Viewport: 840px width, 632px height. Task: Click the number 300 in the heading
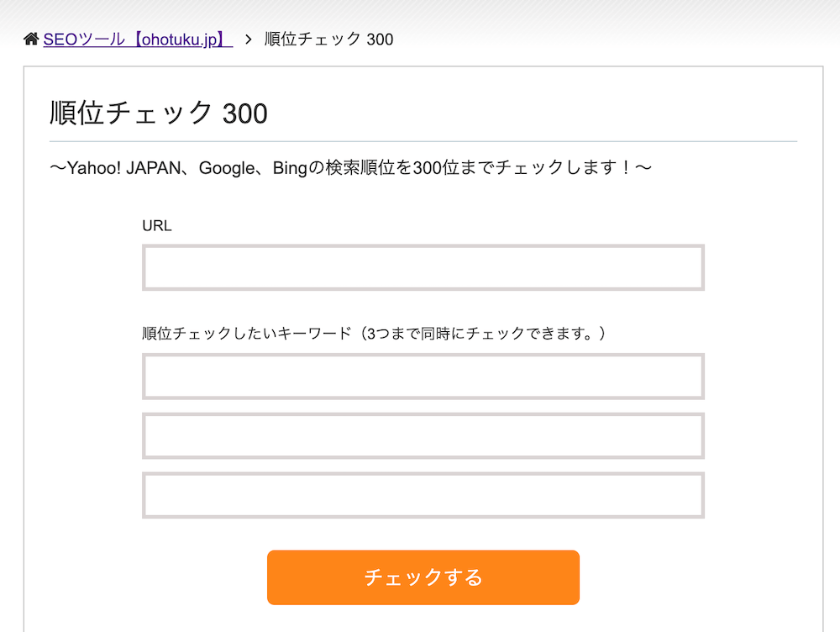(244, 113)
